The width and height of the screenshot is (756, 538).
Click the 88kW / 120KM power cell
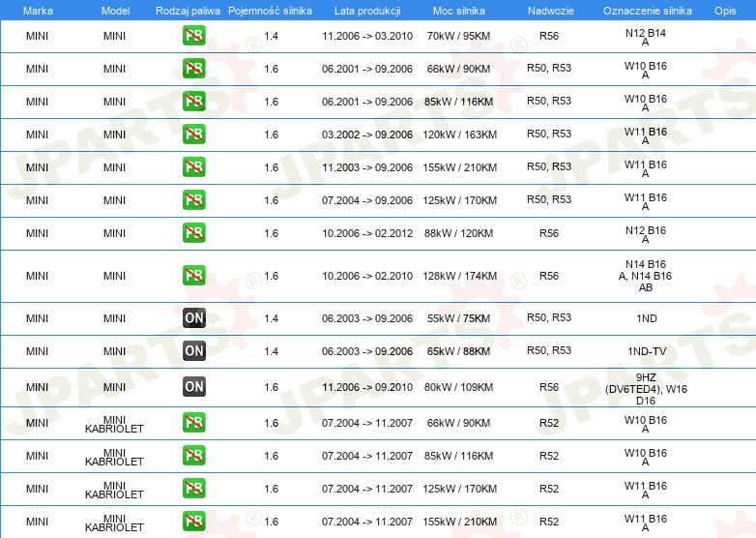pos(458,233)
